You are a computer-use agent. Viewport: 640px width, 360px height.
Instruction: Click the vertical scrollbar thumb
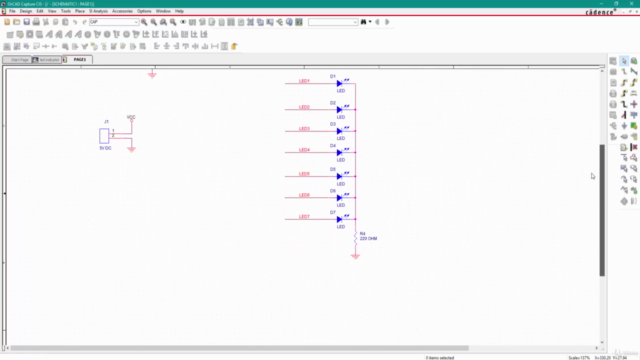(x=602, y=210)
